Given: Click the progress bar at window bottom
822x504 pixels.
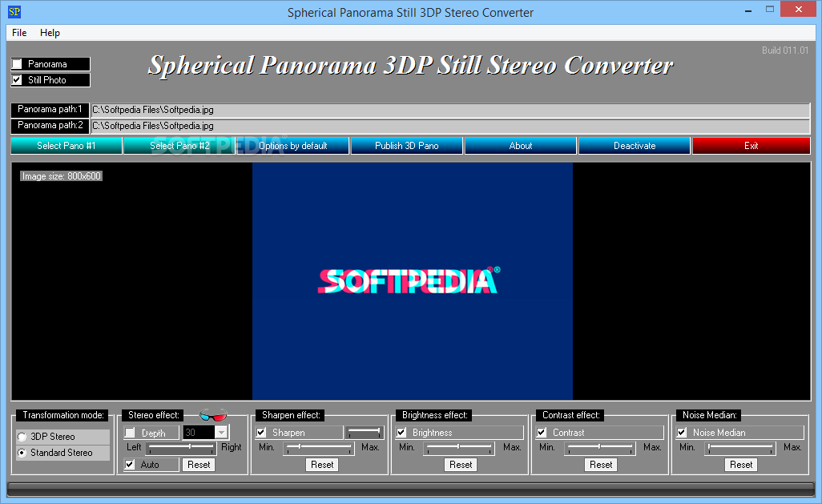Looking at the screenshot, I should 410,489.
